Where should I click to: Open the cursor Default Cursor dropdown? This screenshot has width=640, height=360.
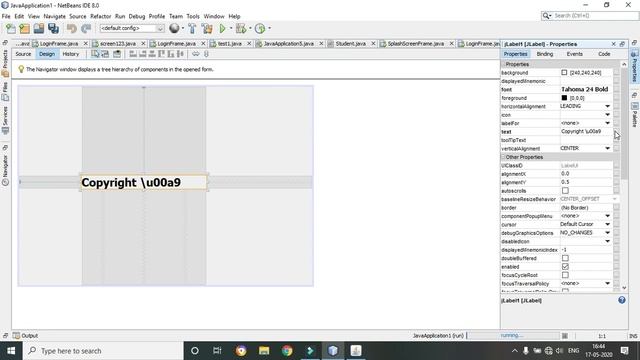coord(607,224)
